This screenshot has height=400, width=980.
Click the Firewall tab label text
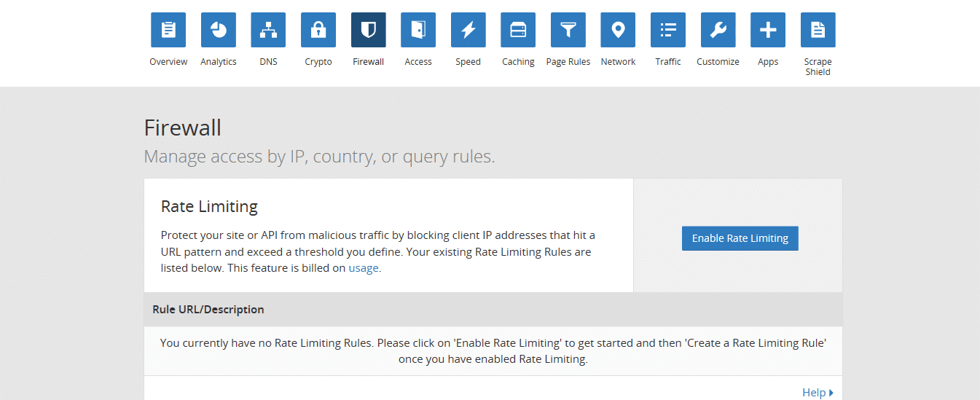tap(368, 62)
